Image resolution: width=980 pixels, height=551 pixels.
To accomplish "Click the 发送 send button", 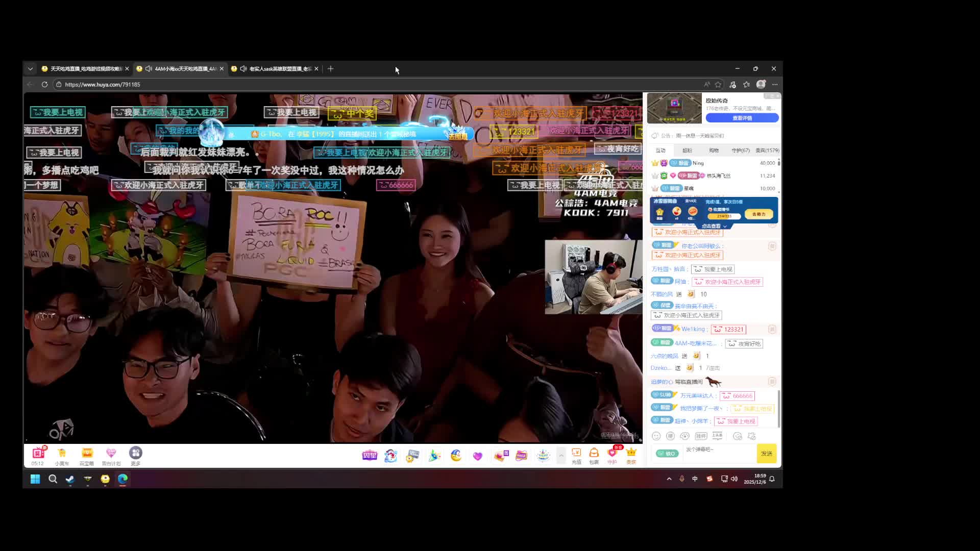I will tap(766, 454).
